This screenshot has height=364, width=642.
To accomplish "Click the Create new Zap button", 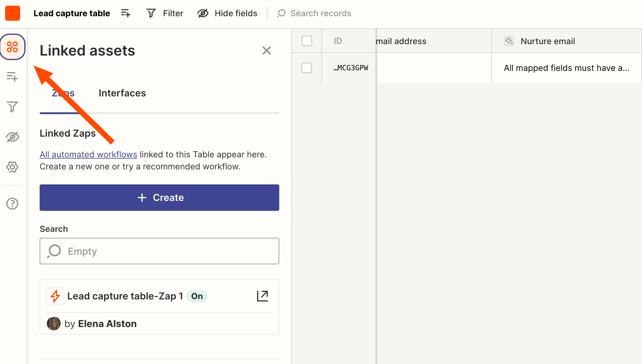I will pos(159,198).
